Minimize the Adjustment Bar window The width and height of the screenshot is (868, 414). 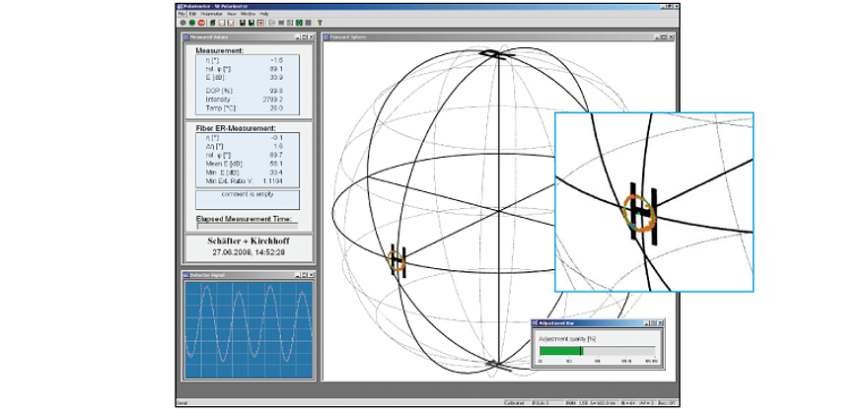click(646, 323)
